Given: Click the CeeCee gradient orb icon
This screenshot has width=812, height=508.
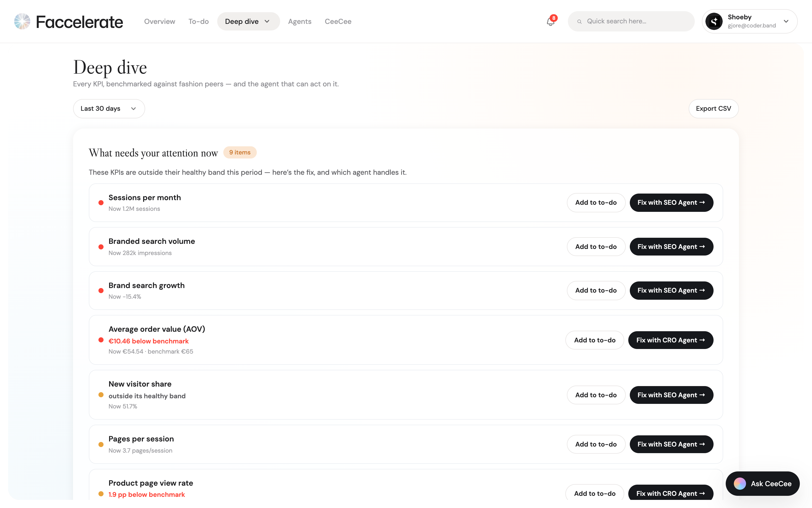Looking at the screenshot, I should pyautogui.click(x=739, y=483).
